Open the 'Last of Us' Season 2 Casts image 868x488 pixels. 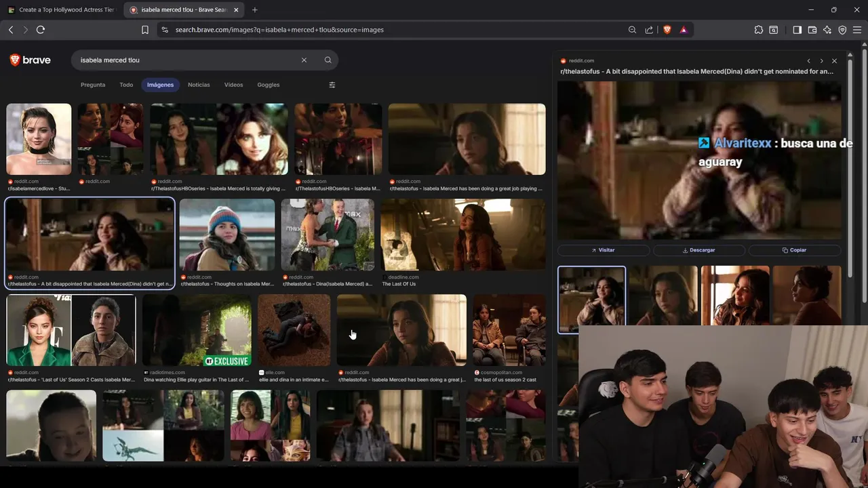(71, 330)
